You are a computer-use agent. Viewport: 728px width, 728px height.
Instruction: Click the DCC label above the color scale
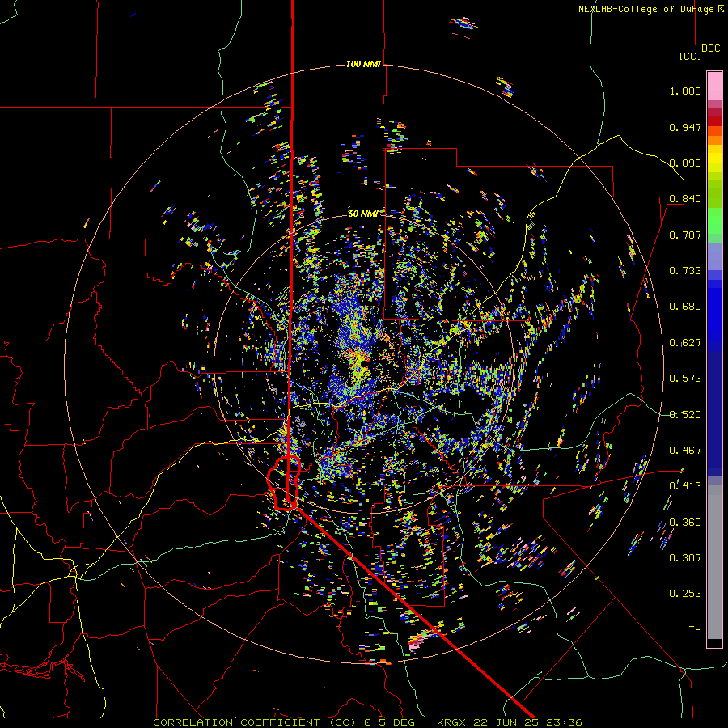(710, 49)
